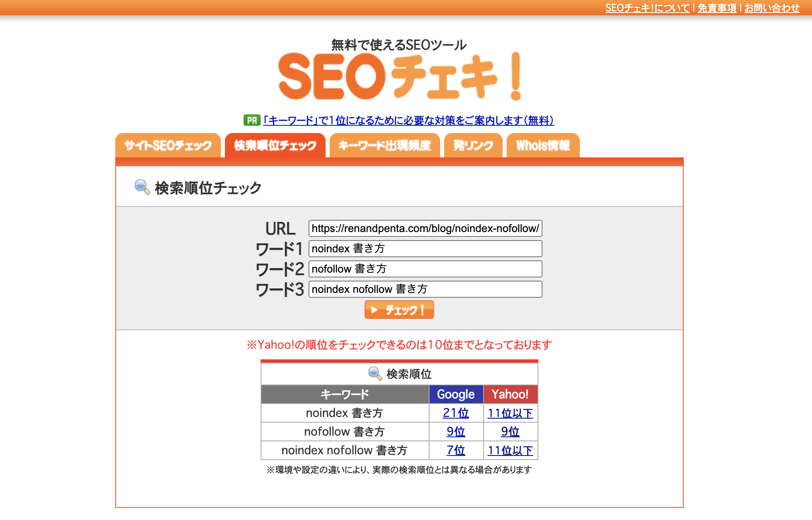Focus the URL input field
Viewport: 812px width, 520px height.
click(x=425, y=228)
